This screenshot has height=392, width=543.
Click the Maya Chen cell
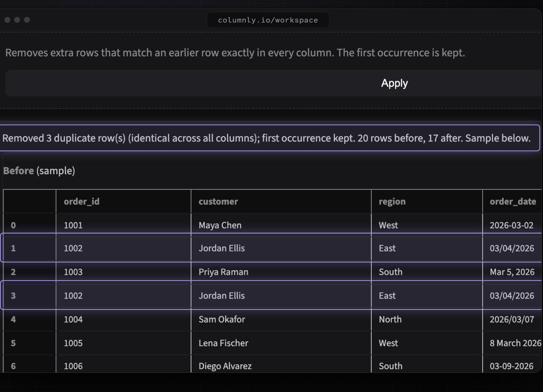[281, 225]
